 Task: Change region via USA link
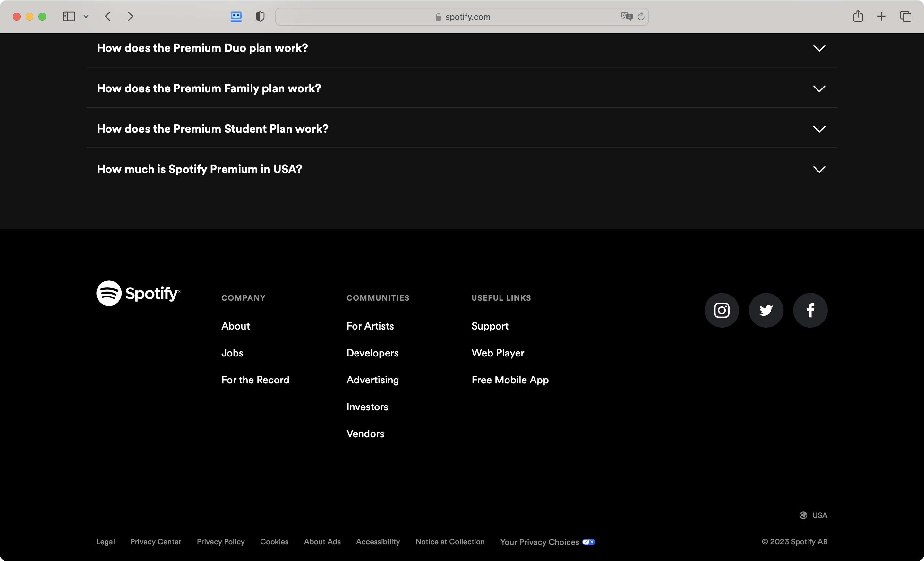click(x=813, y=515)
